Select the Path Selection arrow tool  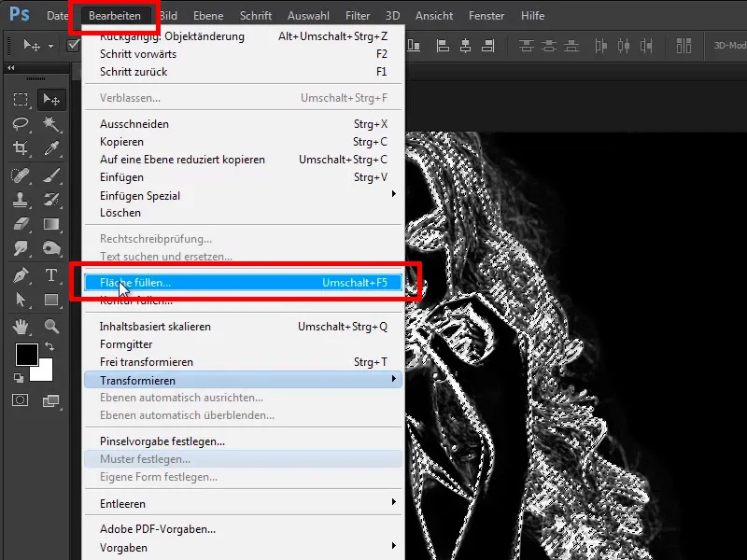pyautogui.click(x=21, y=300)
